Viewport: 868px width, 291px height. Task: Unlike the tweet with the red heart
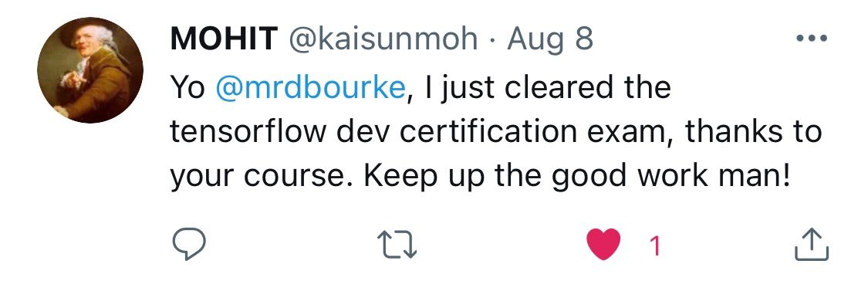coord(603,245)
